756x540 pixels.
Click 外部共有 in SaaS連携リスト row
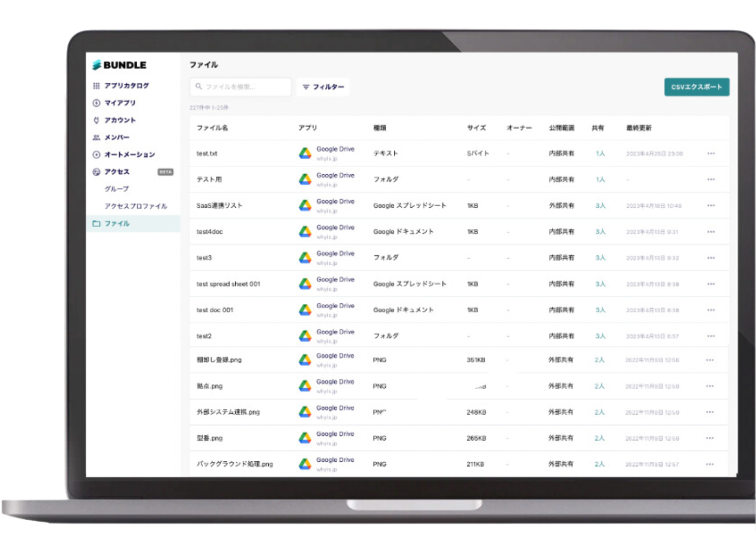tap(561, 206)
